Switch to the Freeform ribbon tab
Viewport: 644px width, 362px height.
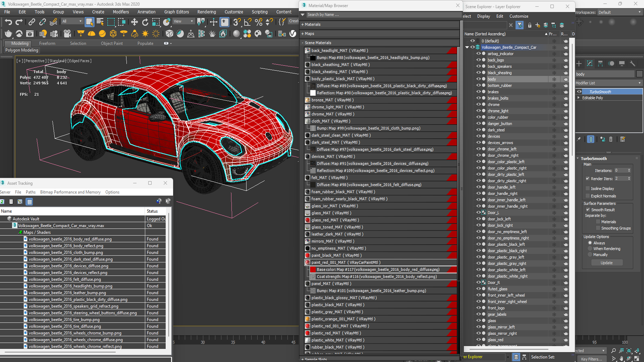click(x=47, y=44)
